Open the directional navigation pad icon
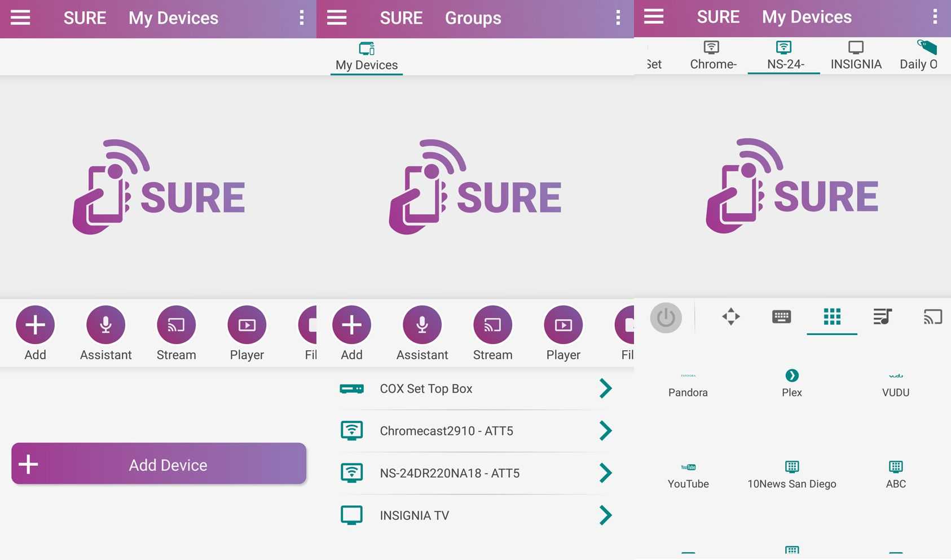 [x=730, y=317]
